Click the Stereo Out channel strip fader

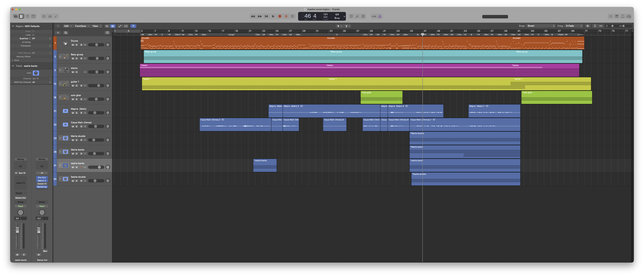coord(39,230)
